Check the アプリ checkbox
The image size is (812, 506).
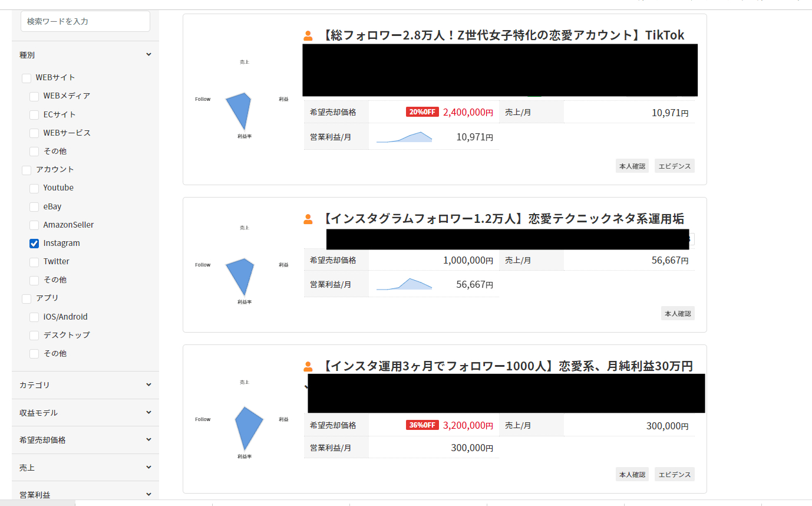[x=27, y=298]
